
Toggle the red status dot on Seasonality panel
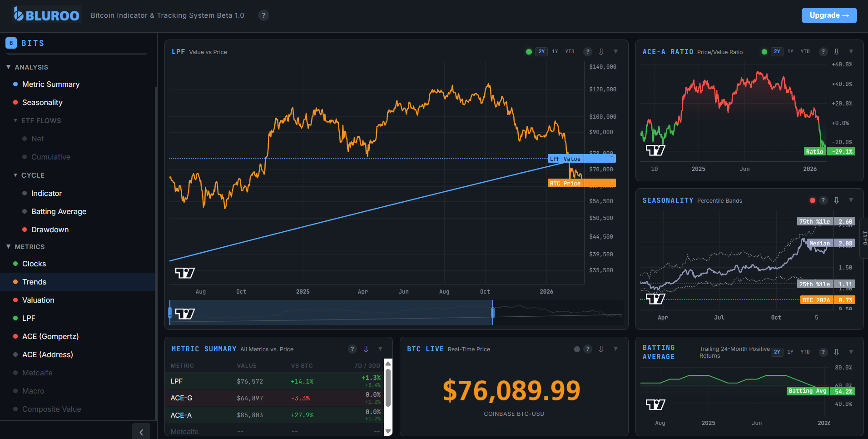point(812,200)
